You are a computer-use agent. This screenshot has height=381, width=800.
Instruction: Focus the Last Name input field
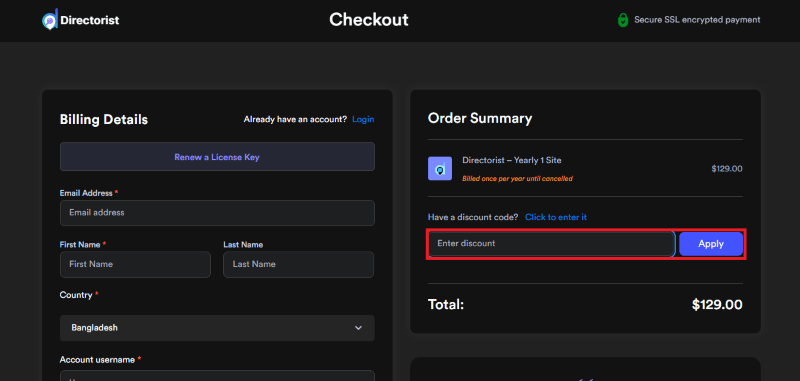click(x=298, y=264)
